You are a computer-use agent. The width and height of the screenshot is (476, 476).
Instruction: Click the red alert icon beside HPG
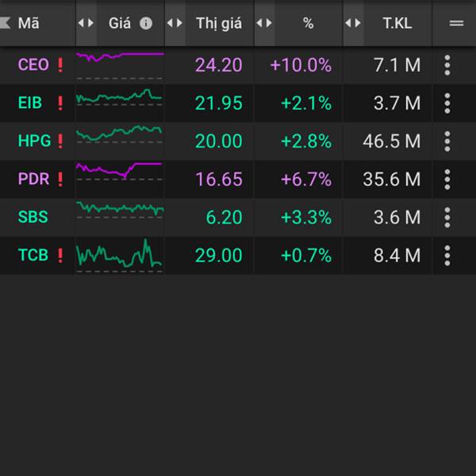click(60, 141)
